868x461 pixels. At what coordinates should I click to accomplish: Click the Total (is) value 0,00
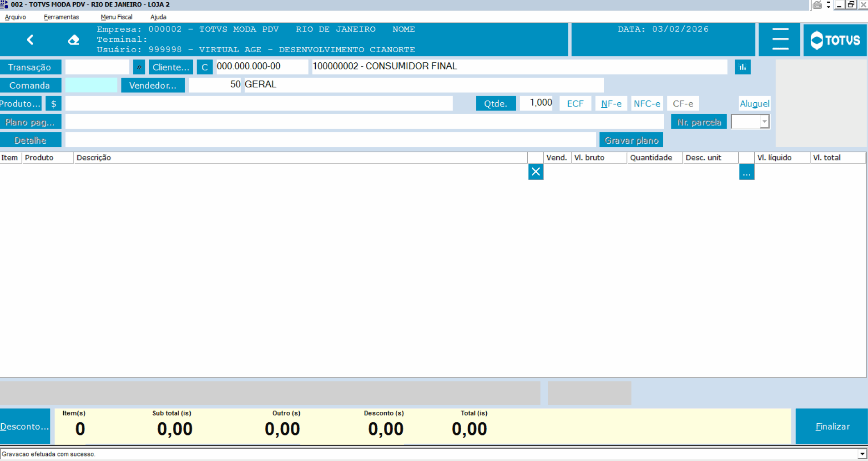[469, 429]
